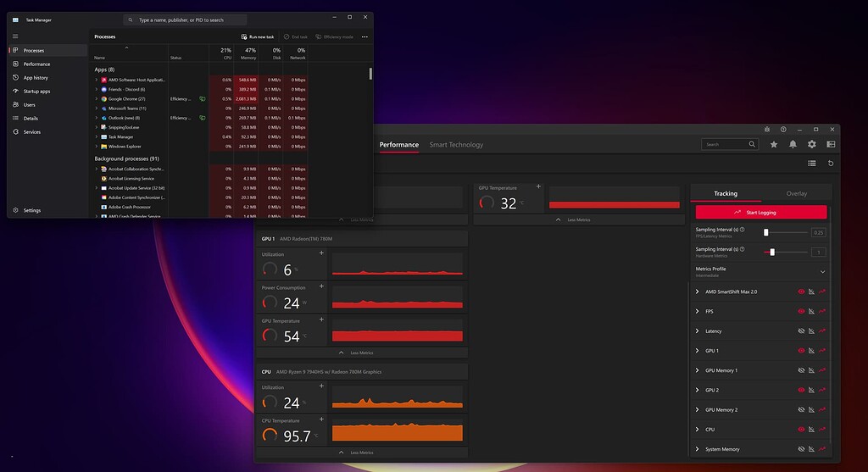The height and width of the screenshot is (472, 868).
Task: Show GPU Memory 1 with eye icon
Action: (x=801, y=370)
